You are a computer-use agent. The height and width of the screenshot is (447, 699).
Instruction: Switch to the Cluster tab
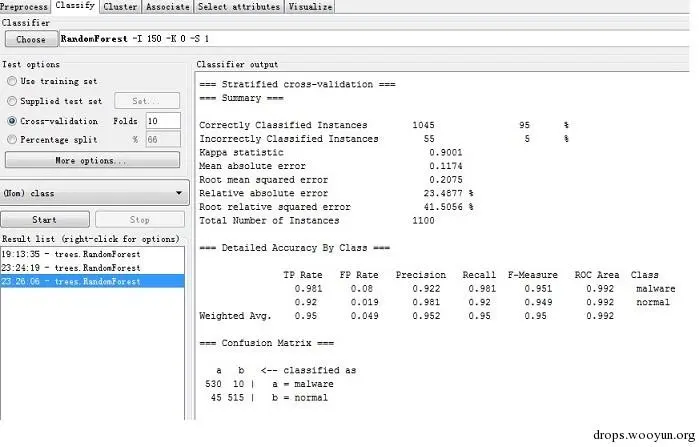click(120, 7)
